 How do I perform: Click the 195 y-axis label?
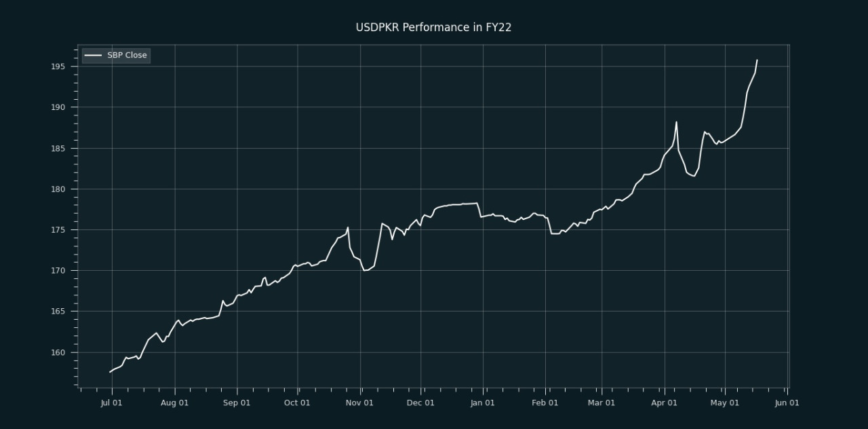click(58, 67)
